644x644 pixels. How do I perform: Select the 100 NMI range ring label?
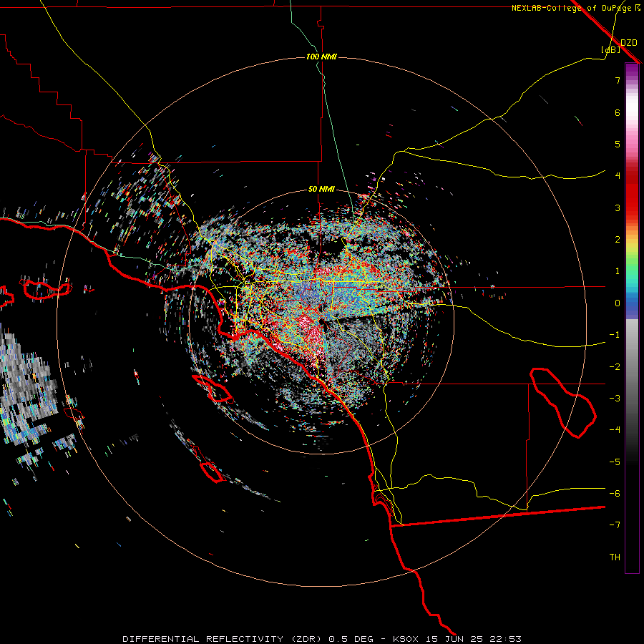[321, 57]
